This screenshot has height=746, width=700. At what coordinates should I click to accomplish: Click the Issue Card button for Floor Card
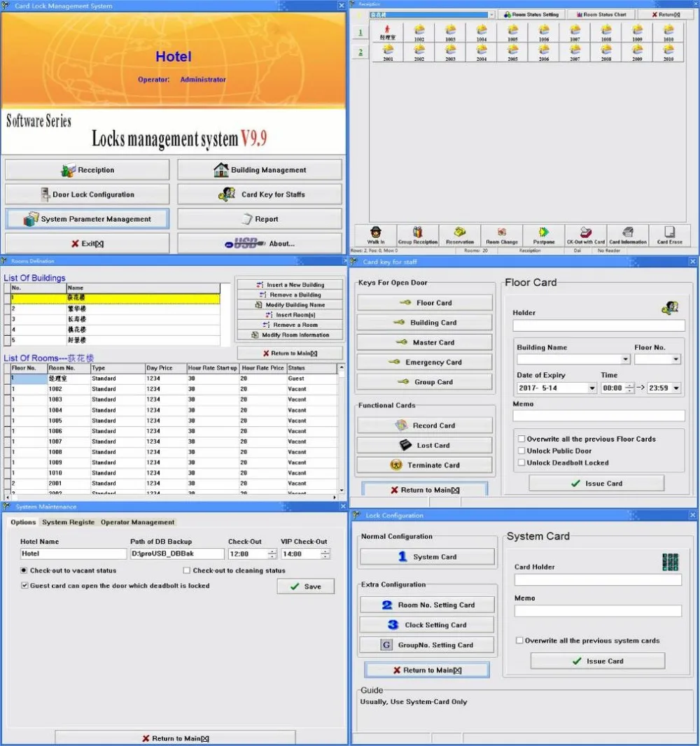(596, 483)
